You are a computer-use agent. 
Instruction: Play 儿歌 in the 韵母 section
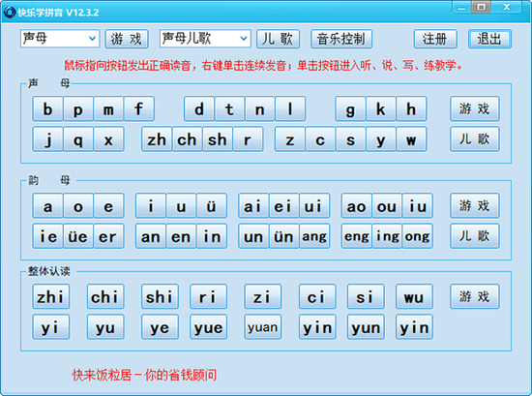[474, 236]
